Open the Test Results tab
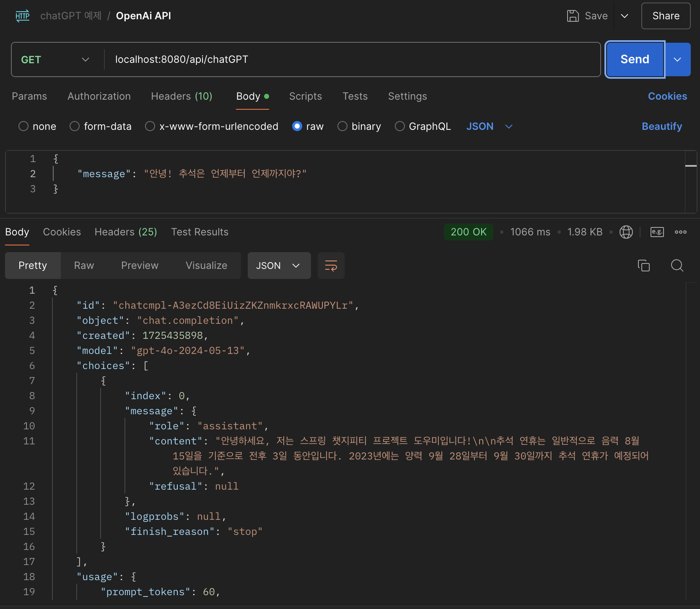The width and height of the screenshot is (700, 609). pos(200,232)
